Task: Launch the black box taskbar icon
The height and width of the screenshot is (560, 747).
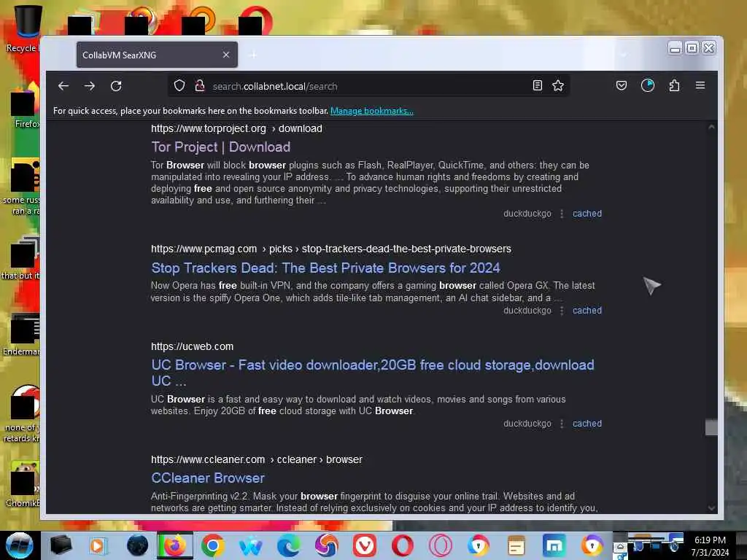Action: pyautogui.click(x=61, y=545)
